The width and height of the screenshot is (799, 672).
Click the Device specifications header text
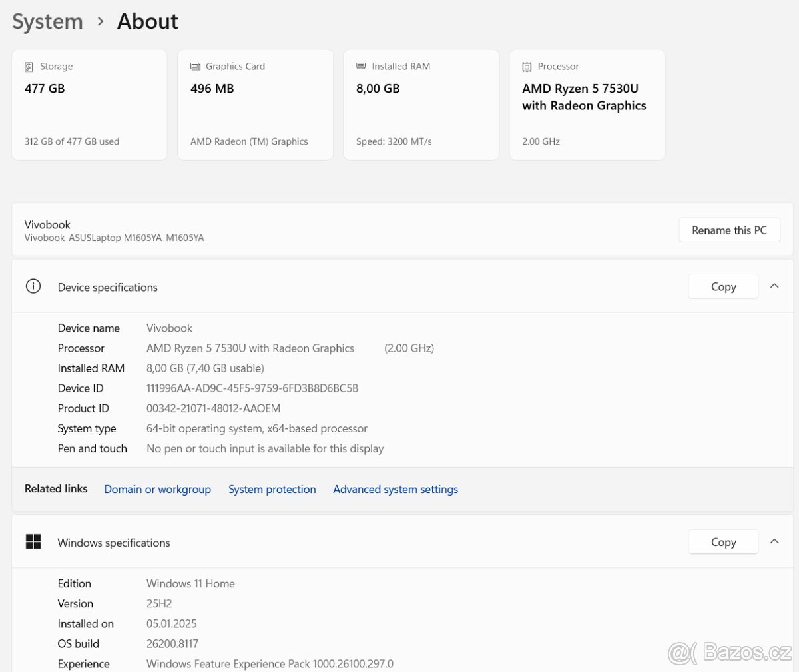108,288
